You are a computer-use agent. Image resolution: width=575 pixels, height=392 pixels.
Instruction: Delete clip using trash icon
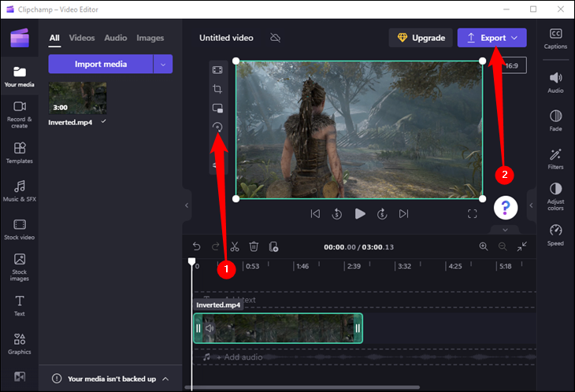click(x=254, y=246)
